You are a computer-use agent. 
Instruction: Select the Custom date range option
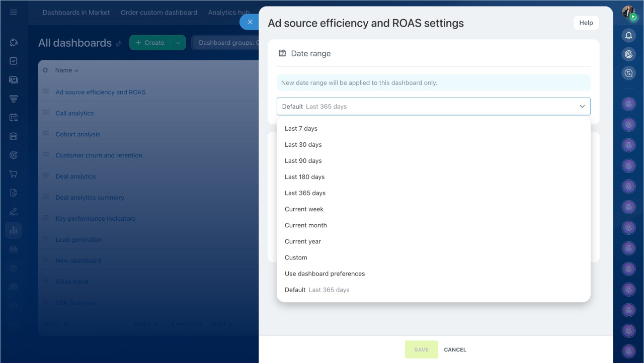(296, 257)
